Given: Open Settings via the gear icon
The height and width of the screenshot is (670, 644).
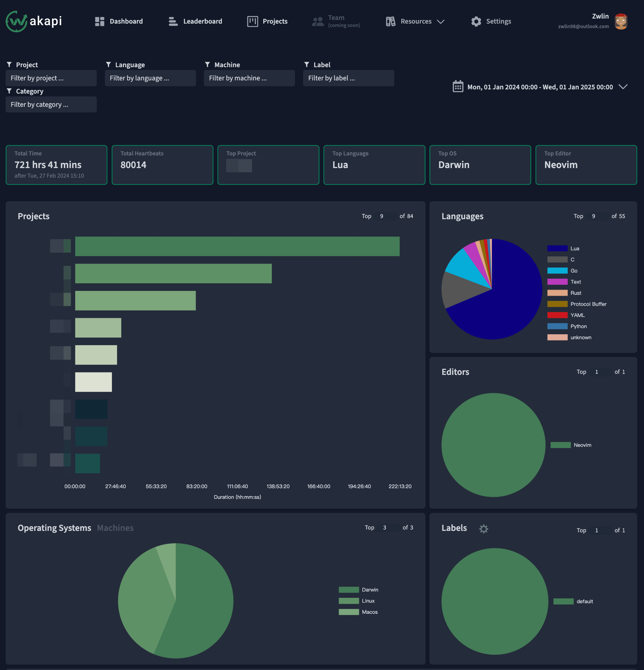Looking at the screenshot, I should pos(476,22).
